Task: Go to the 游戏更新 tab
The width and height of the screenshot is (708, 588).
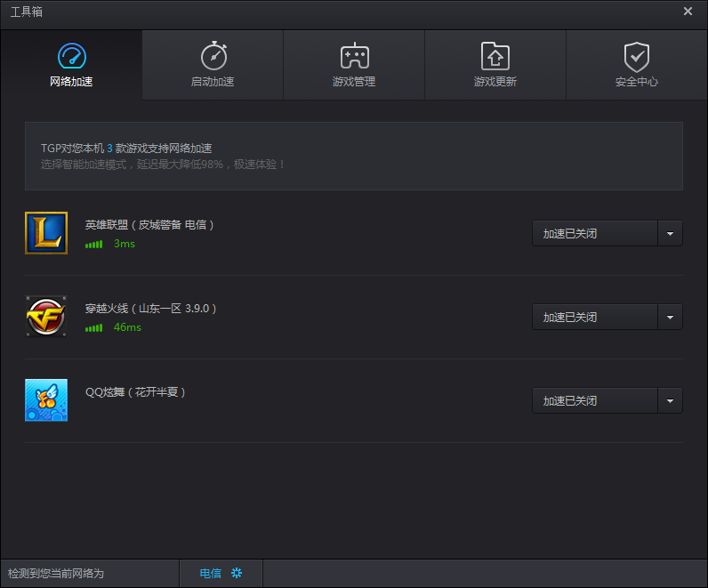Action: (x=495, y=65)
